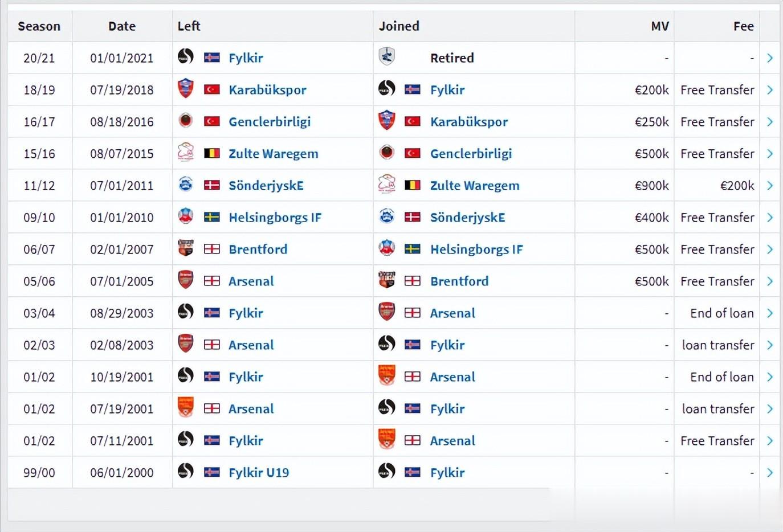The width and height of the screenshot is (783, 532).
Task: Open Brentford link in 05/06 Joined column
Action: [459, 281]
